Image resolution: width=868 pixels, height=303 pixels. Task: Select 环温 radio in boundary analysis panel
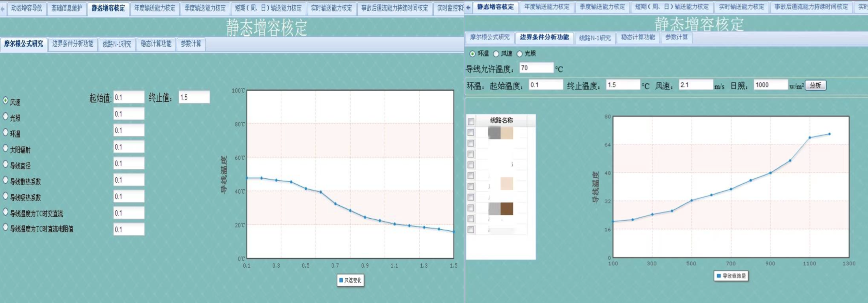click(x=472, y=54)
